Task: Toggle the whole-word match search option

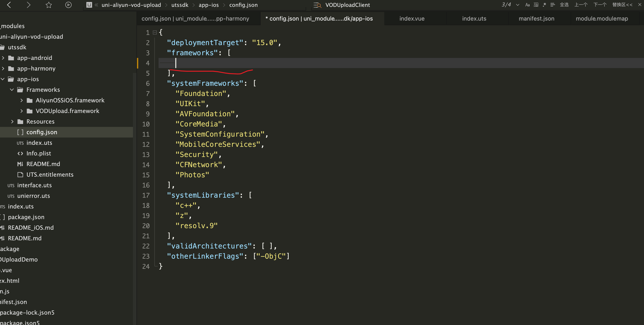Action: coord(536,5)
